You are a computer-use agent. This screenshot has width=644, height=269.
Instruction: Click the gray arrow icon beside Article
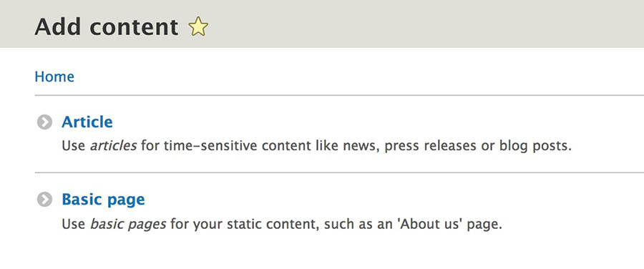tap(44, 122)
